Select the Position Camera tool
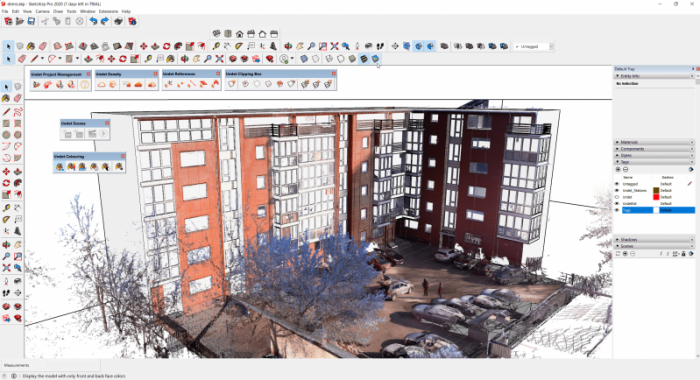Viewport: 700px width, 380px height. 357,46
